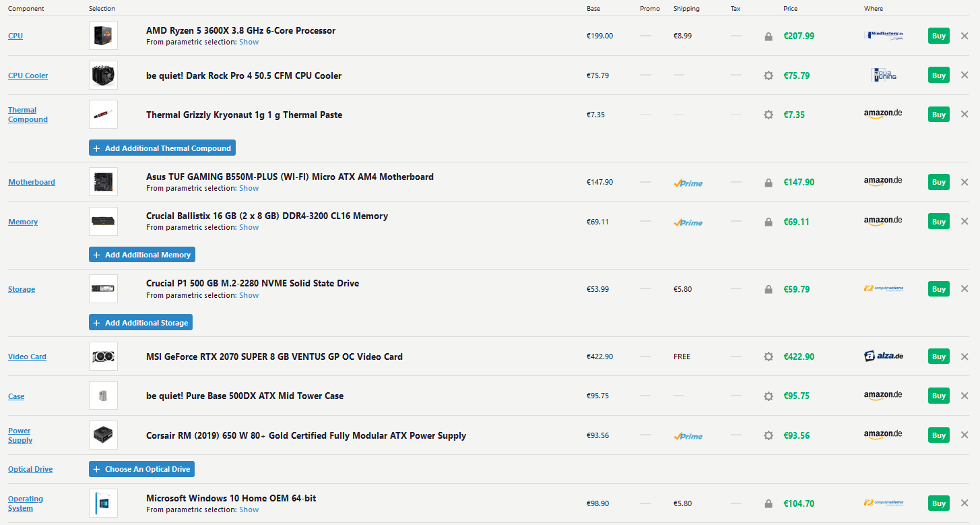Open the Asus TUF GAMING B550M-PLUS product page
This screenshot has height=525, width=980.
290,177
